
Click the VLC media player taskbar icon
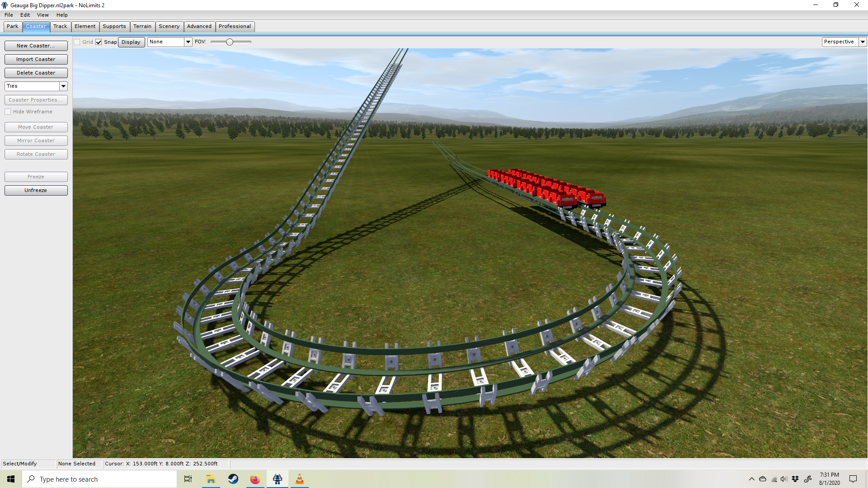tap(299, 479)
